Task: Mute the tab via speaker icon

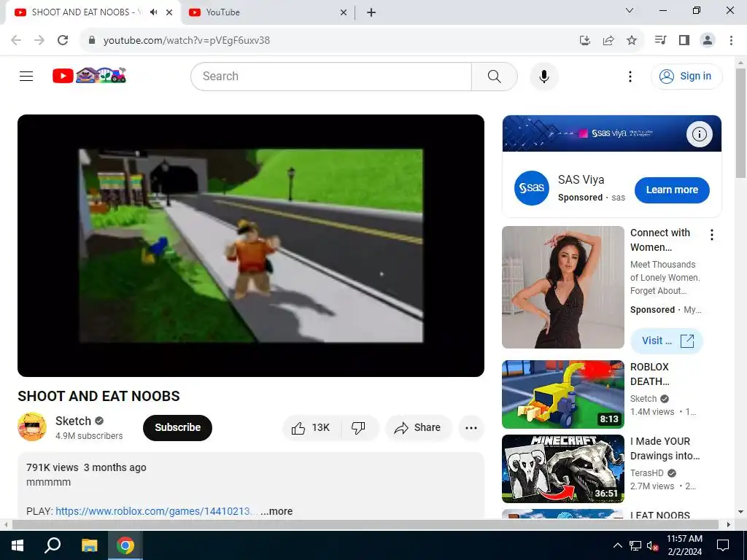Action: (153, 12)
